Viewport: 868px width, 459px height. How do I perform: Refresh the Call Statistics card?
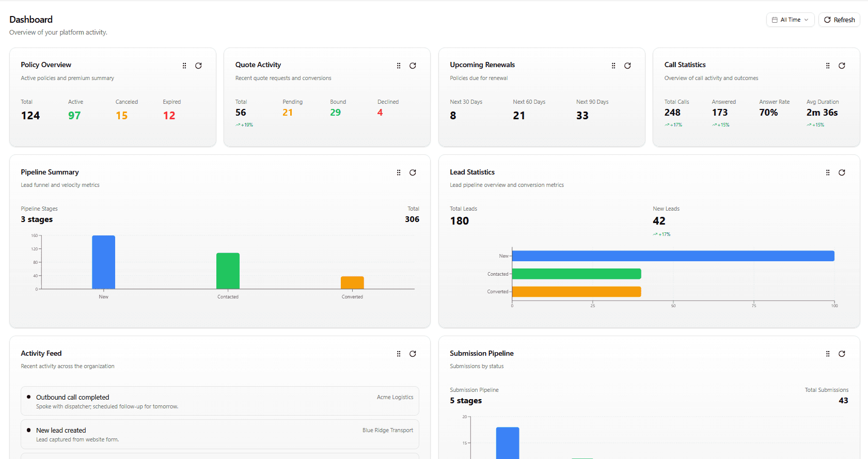(x=842, y=66)
